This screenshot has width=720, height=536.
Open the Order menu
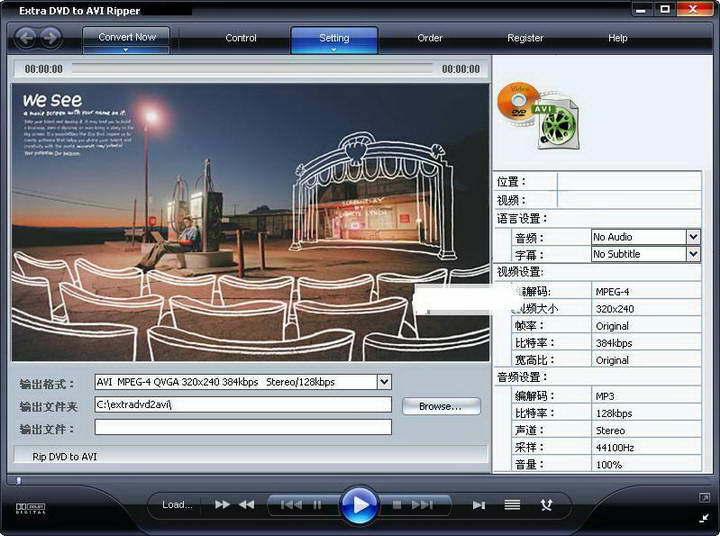click(x=430, y=38)
